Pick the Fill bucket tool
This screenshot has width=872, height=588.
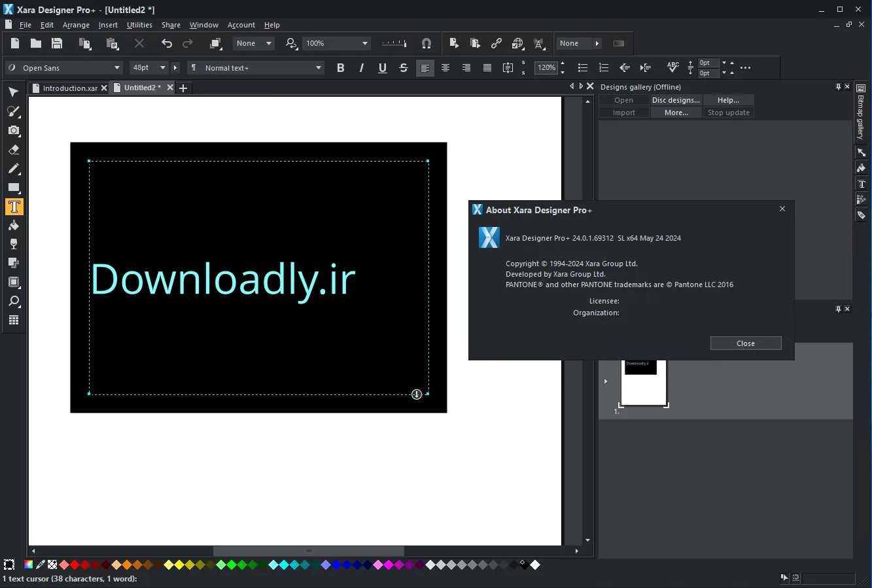[14, 226]
